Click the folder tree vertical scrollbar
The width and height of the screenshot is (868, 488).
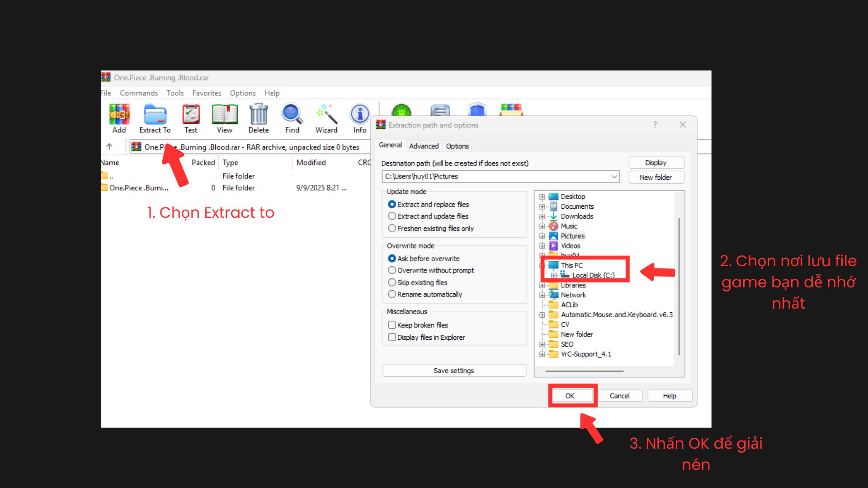[679, 286]
